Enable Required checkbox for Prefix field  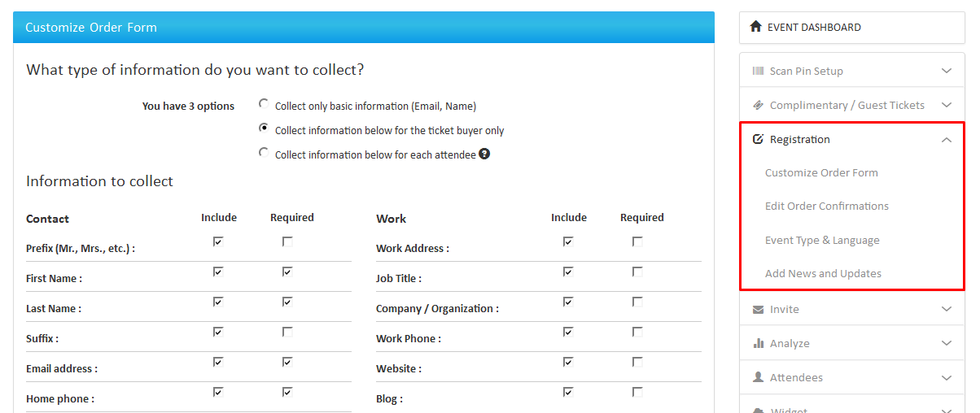(287, 241)
